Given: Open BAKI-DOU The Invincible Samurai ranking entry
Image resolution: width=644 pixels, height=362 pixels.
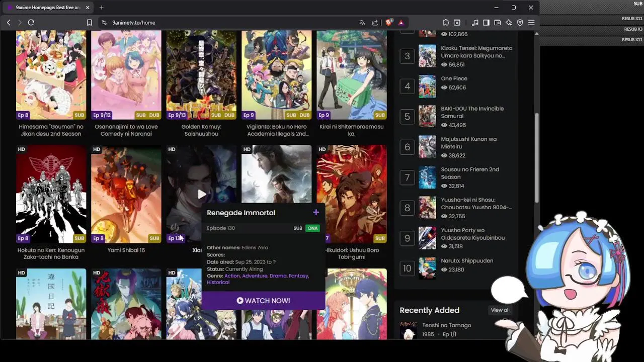Looking at the screenshot, I should [472, 112].
